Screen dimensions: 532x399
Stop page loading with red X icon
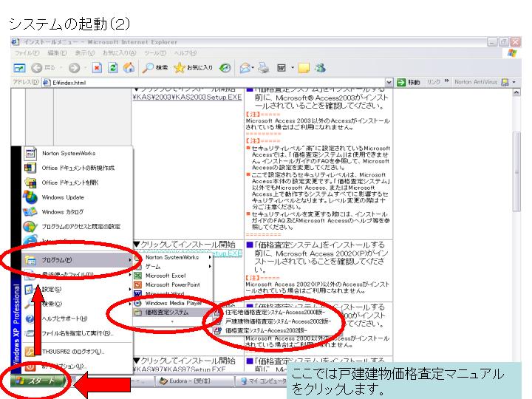click(97, 68)
